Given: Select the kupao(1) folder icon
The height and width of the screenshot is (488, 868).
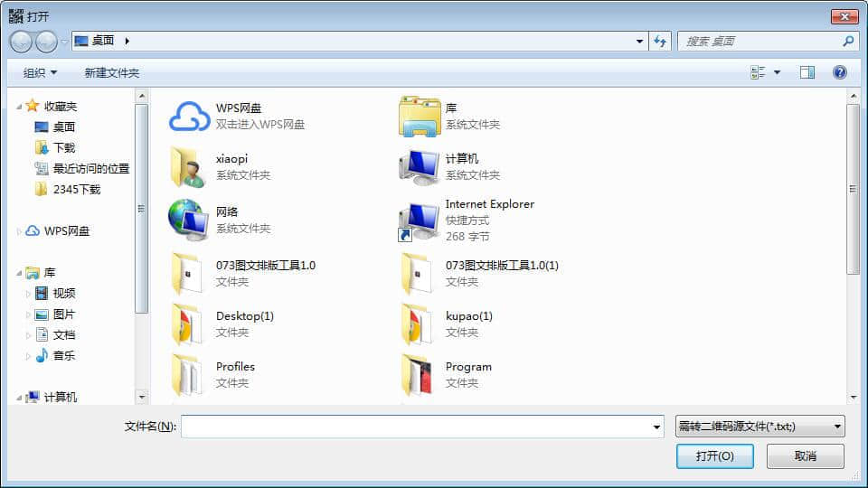Looking at the screenshot, I should tap(417, 324).
